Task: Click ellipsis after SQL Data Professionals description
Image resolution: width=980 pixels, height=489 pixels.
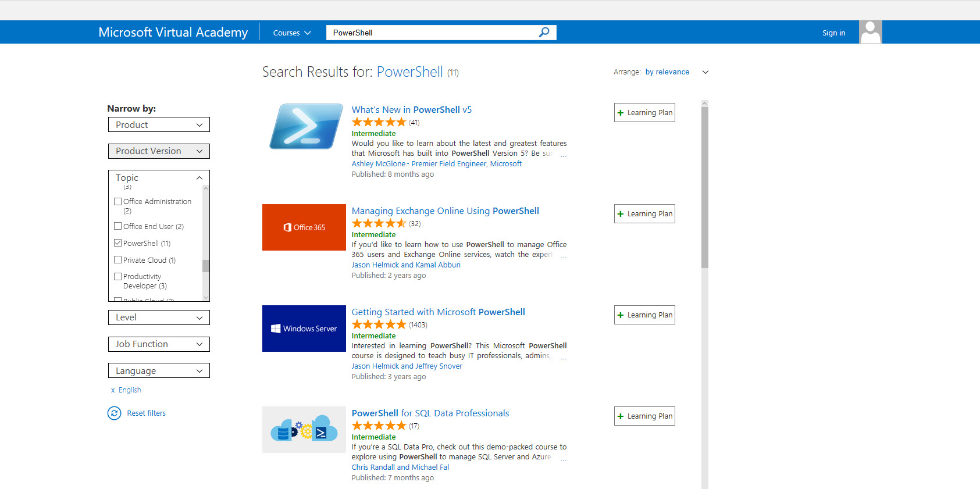Action: tap(564, 458)
